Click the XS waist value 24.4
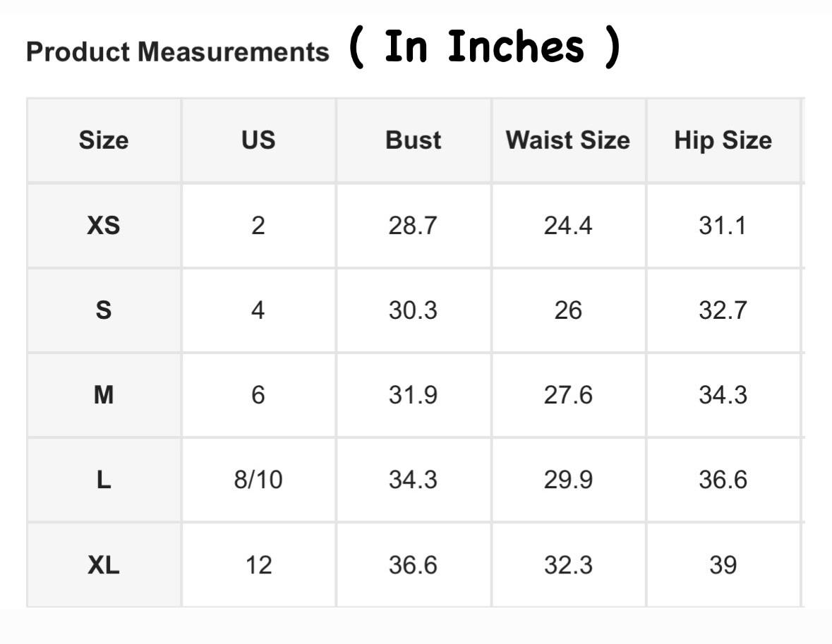This screenshot has height=644, width=832. coord(568,226)
